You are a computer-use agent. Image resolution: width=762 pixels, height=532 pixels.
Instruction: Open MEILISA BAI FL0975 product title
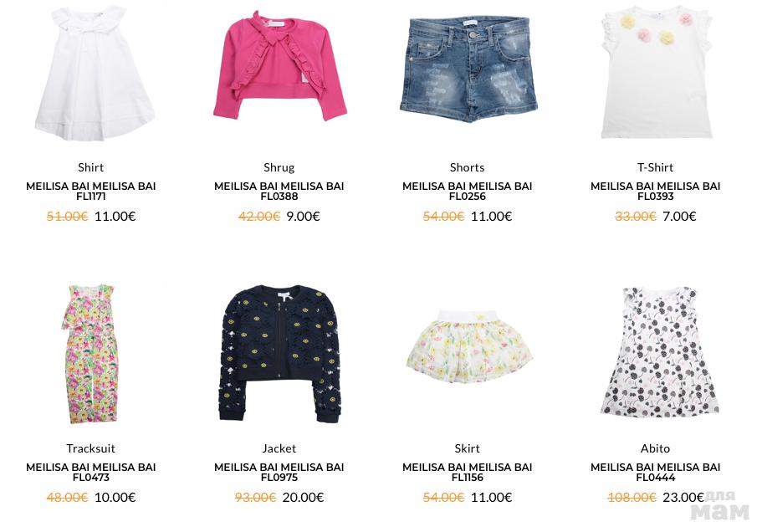(279, 473)
